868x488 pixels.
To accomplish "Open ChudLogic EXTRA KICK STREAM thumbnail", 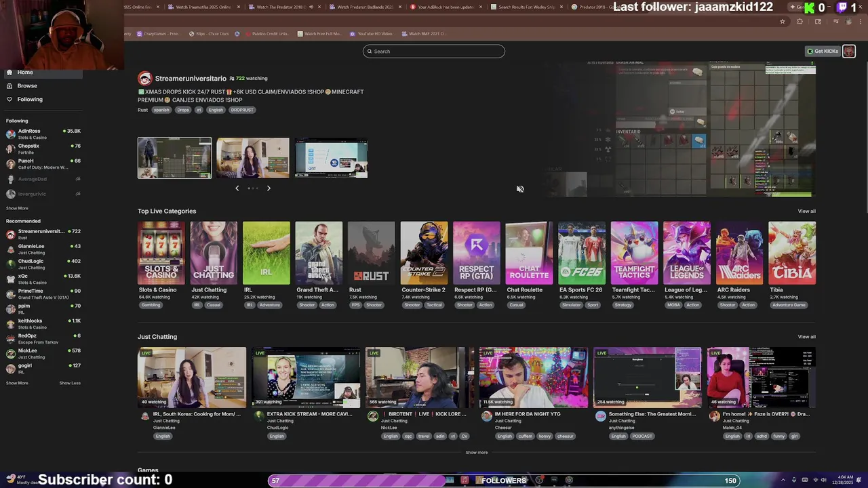I will tap(306, 378).
